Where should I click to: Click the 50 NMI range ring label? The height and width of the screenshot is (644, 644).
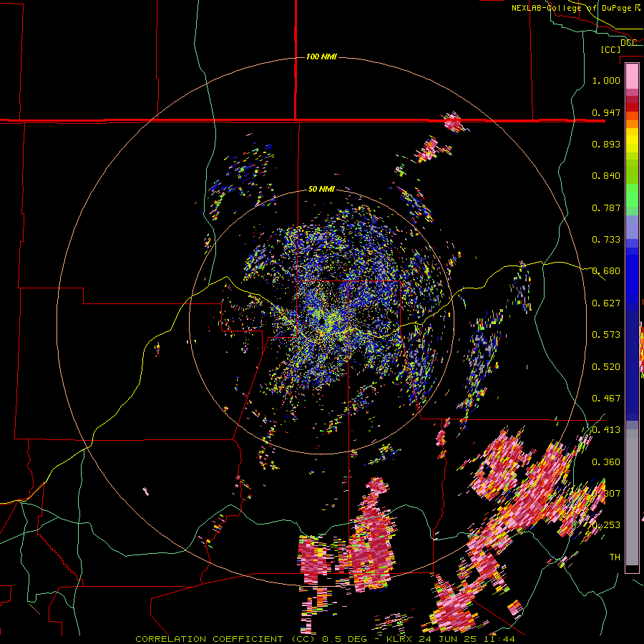[321, 189]
